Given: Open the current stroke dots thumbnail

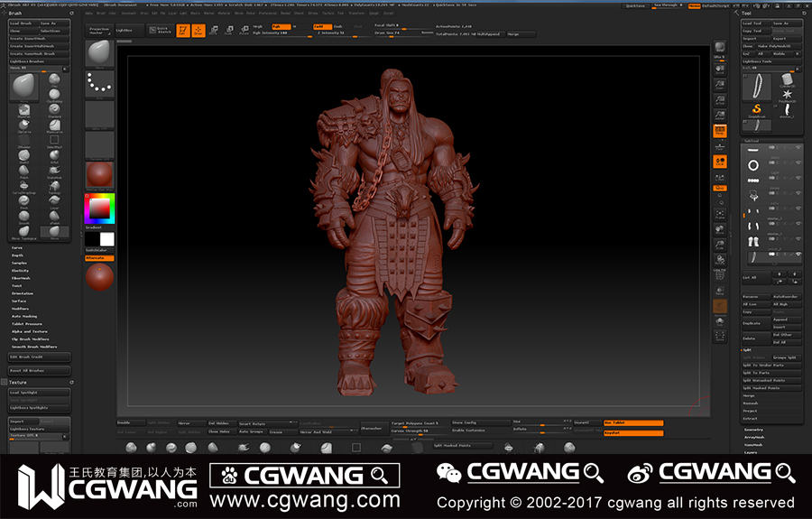Looking at the screenshot, I should click(99, 85).
